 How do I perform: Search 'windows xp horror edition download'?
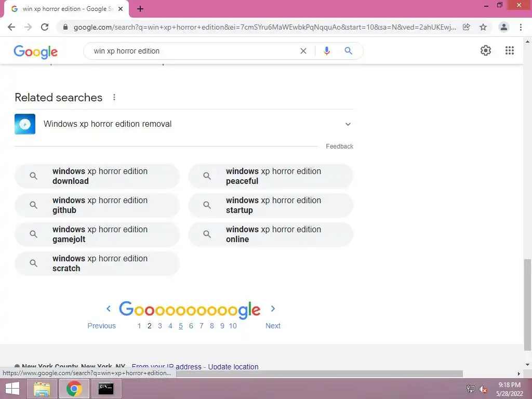[x=97, y=176]
